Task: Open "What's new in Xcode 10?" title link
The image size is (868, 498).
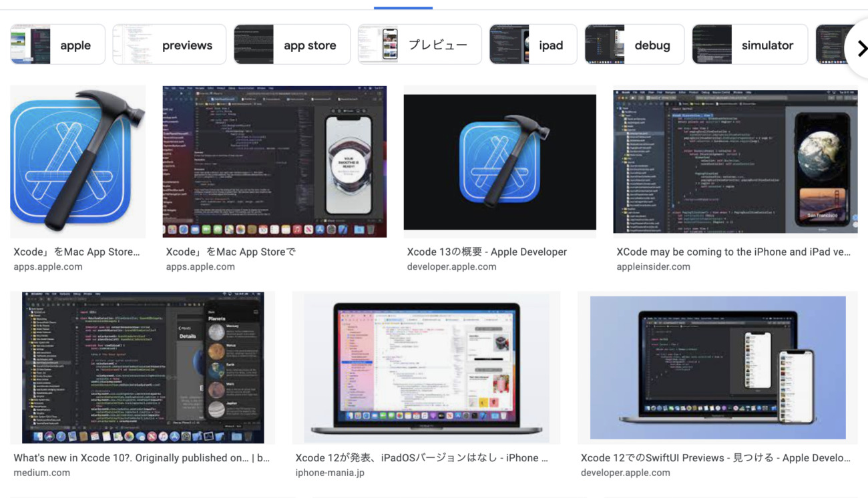Action: pos(142,458)
